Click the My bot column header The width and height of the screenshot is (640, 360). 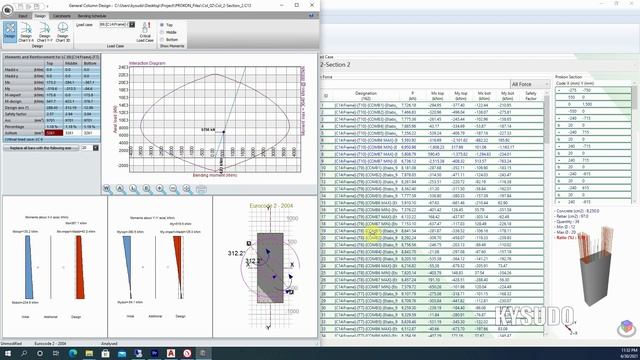507,96
